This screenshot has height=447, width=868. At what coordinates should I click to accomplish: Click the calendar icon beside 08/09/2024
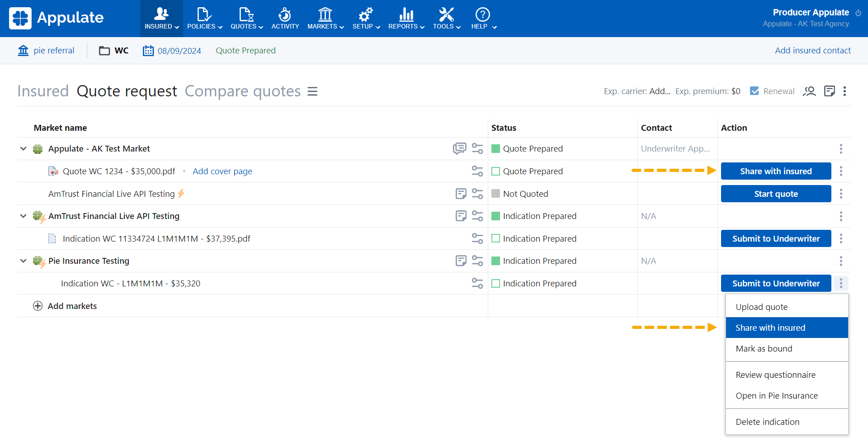(148, 51)
